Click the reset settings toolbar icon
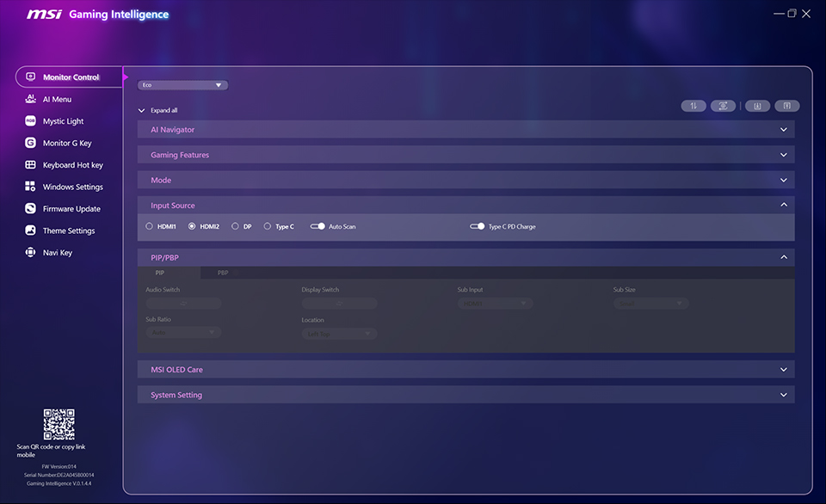Viewport: 826px width, 504px height. click(x=723, y=105)
